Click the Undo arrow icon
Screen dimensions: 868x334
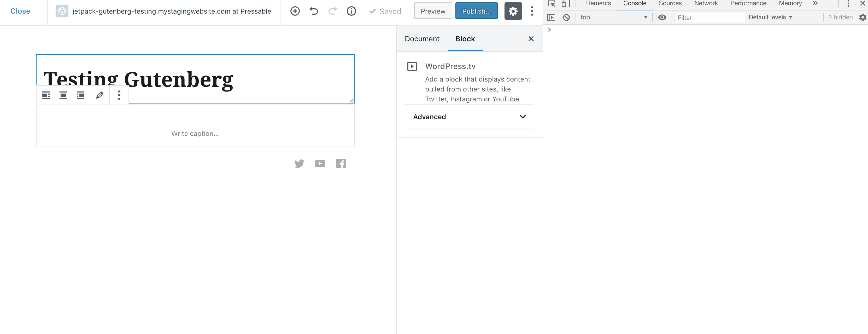(x=314, y=11)
